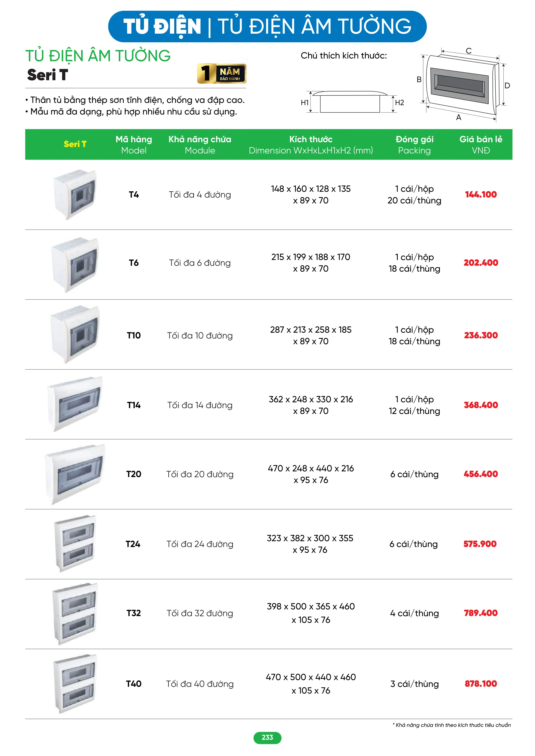Click the red price 878.100
The image size is (535, 756).
(x=481, y=684)
